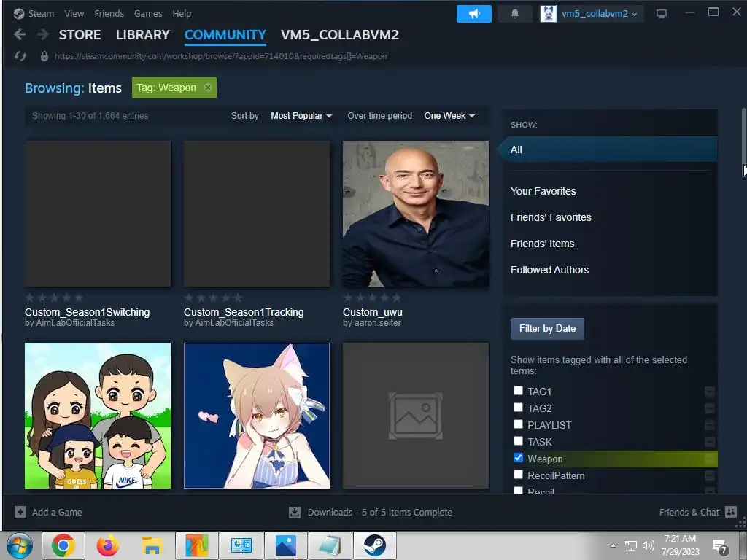
Task: Open the Friends & Chat icon
Action: 730,512
